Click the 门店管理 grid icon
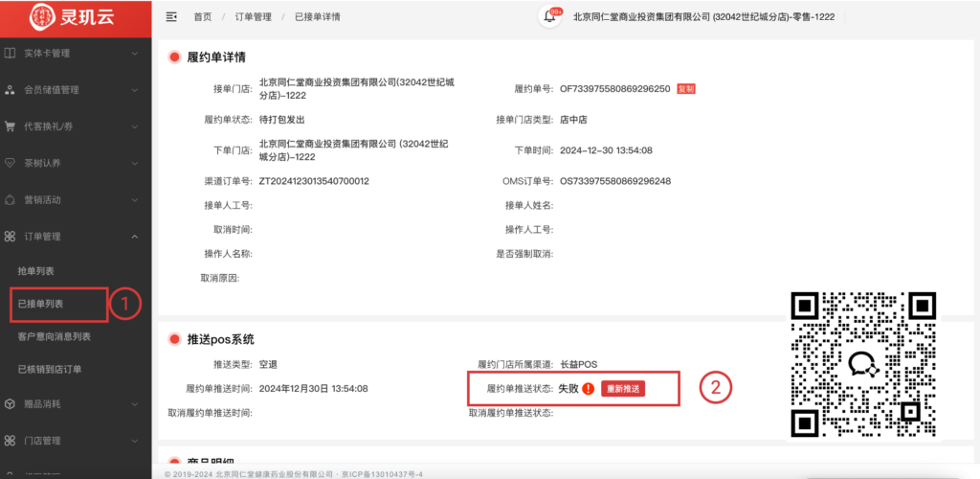Image resolution: width=980 pixels, height=479 pixels. coord(10,441)
